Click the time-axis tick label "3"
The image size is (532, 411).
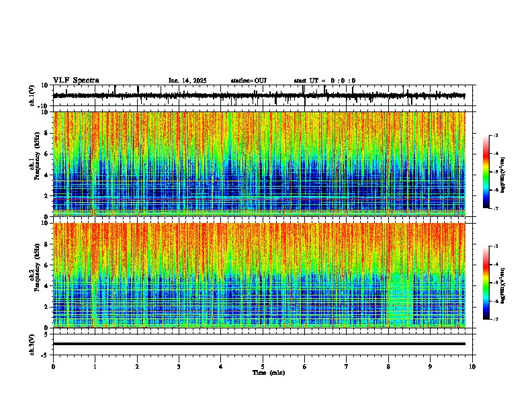coord(179,367)
